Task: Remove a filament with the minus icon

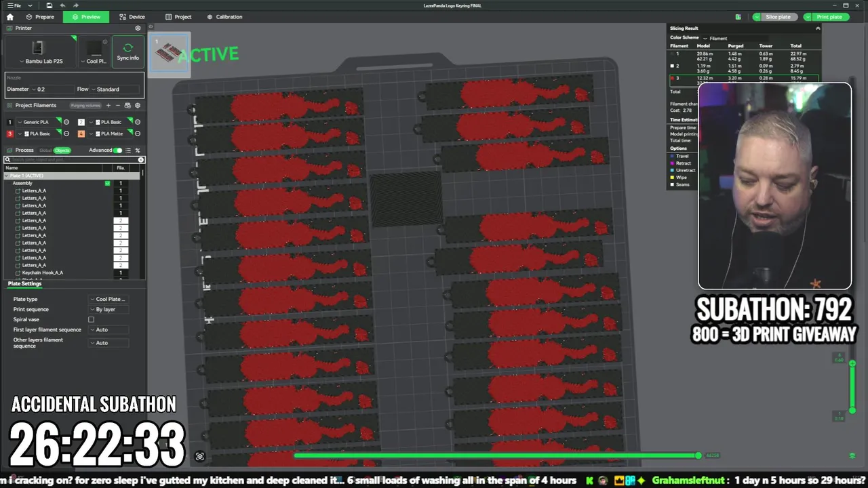Action: [118, 106]
